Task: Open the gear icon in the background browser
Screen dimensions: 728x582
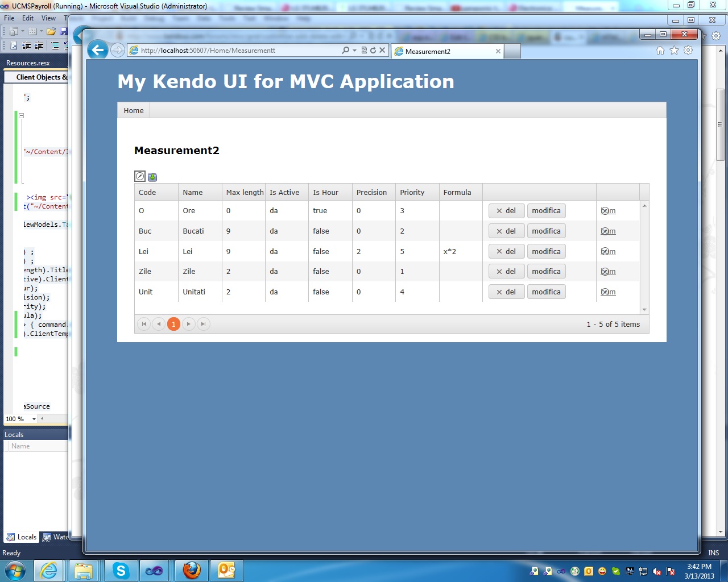Action: click(x=716, y=36)
